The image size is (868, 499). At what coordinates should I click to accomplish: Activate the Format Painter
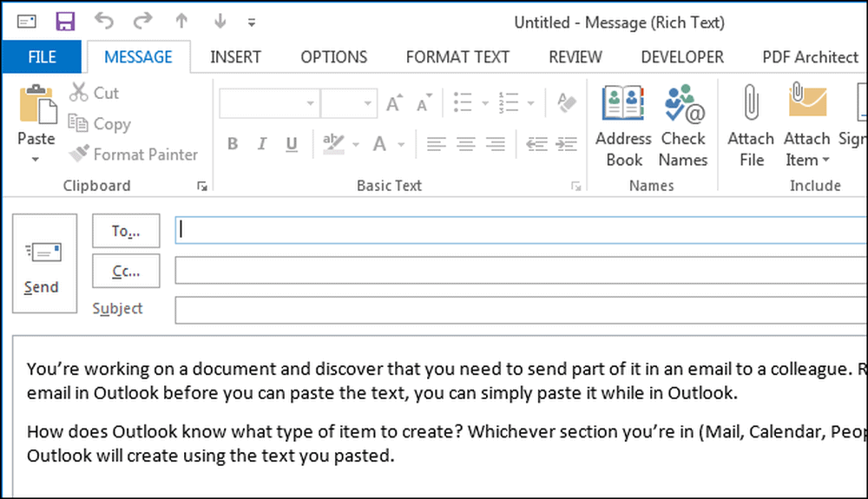click(133, 154)
